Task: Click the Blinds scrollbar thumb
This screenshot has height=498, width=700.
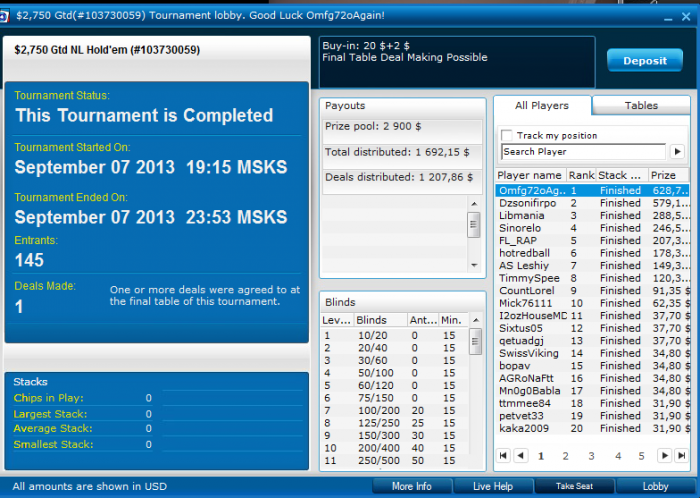Action: pos(476,342)
